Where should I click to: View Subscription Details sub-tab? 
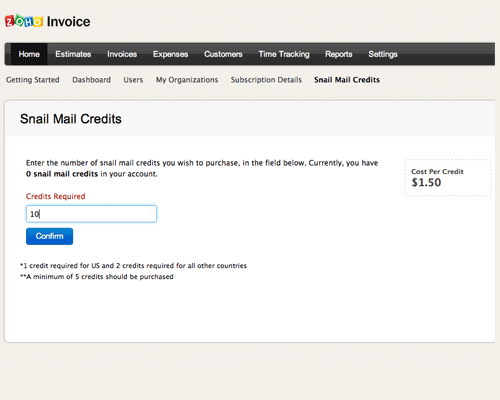click(266, 80)
